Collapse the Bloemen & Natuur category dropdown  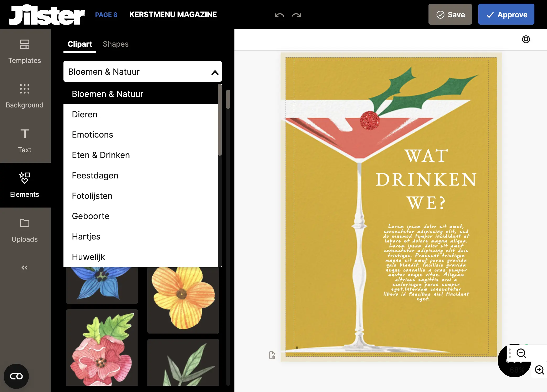point(143,72)
